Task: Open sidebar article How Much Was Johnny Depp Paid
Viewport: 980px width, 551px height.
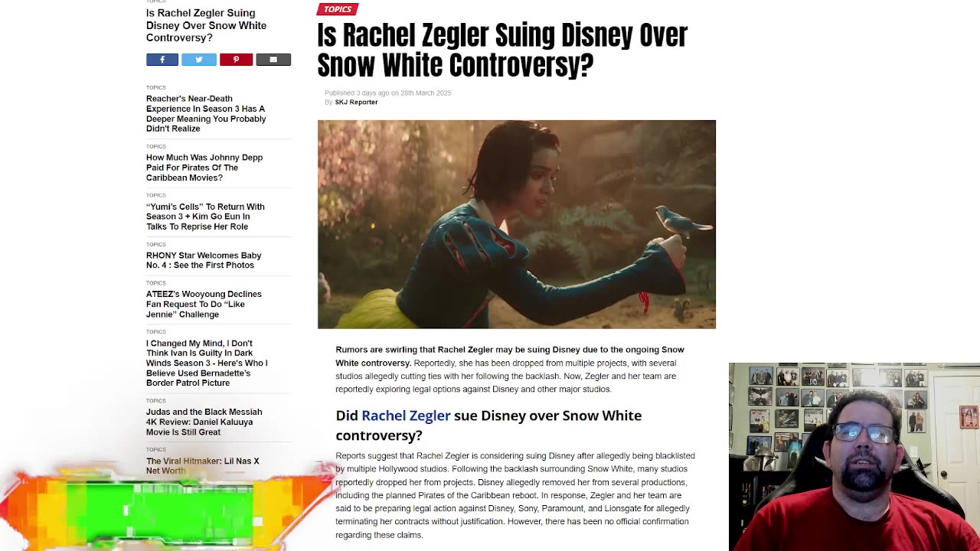Action: point(204,168)
